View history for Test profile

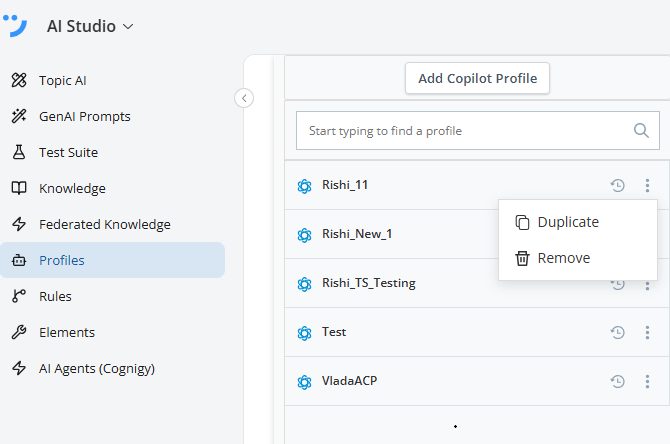point(617,332)
